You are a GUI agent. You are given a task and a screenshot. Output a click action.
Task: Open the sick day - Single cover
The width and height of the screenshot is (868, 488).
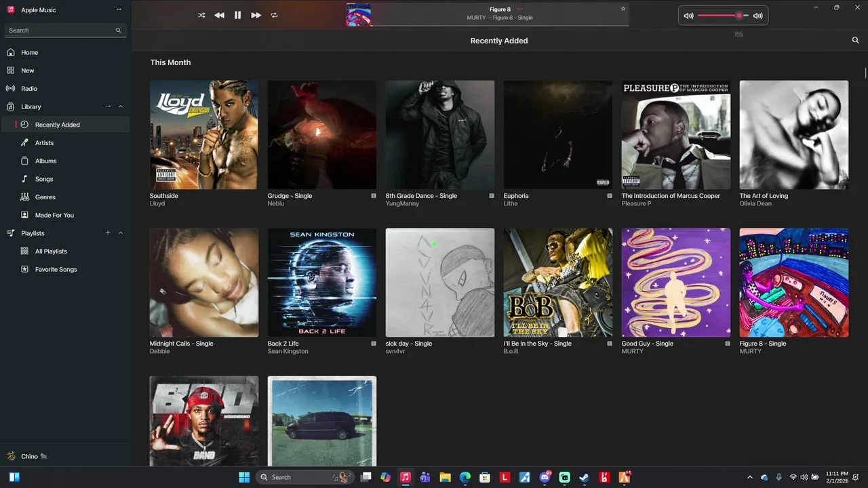(440, 283)
